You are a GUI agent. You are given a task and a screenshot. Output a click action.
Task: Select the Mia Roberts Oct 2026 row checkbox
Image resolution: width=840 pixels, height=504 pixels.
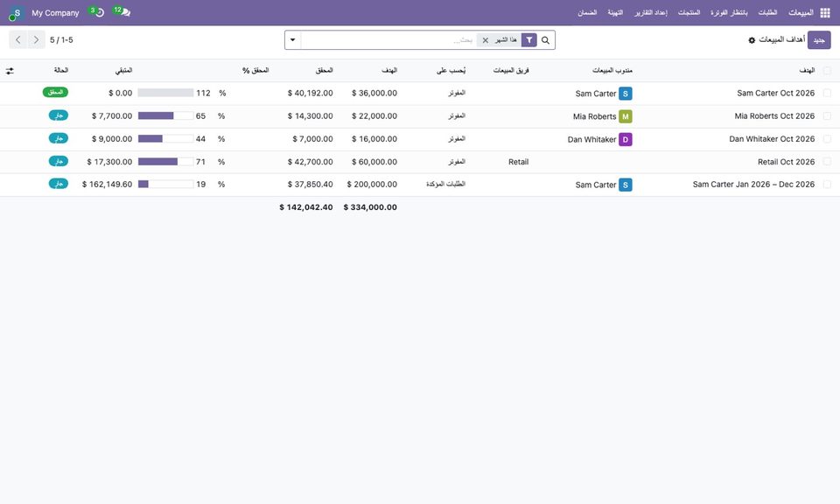(x=827, y=116)
